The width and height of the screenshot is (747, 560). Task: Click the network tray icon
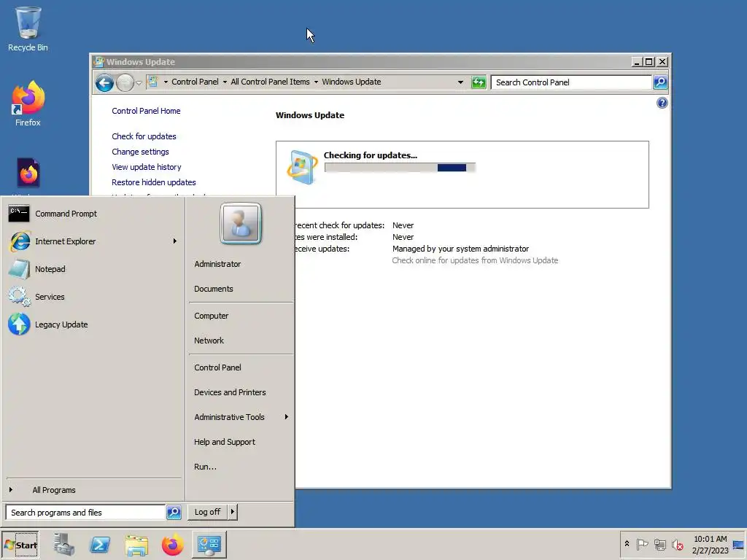coord(659,544)
